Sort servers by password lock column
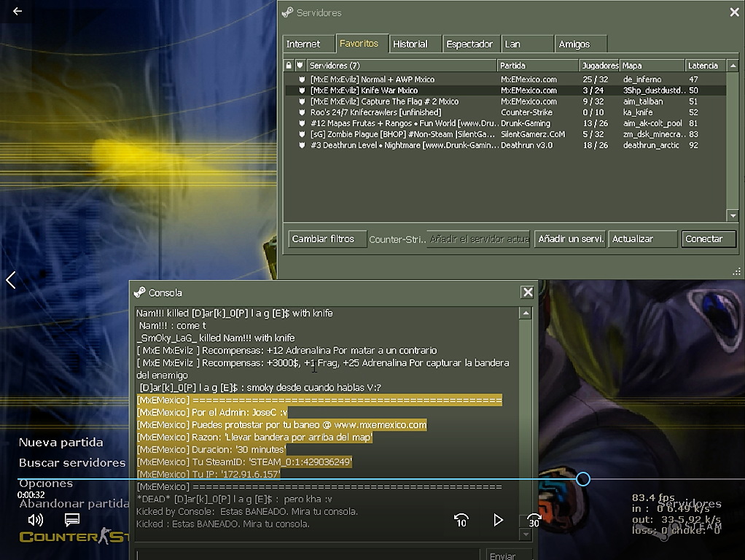745x560 pixels. tap(289, 65)
